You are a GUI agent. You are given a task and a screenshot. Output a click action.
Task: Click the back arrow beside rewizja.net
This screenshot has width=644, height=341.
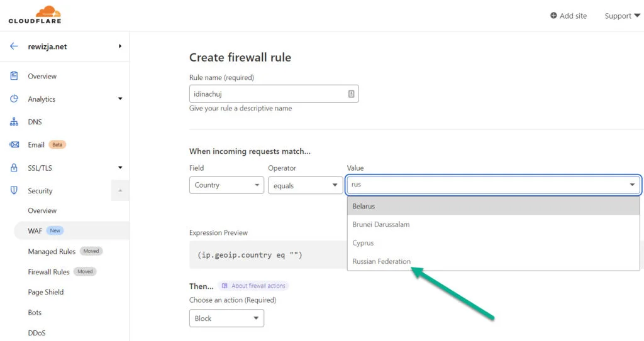(x=14, y=46)
